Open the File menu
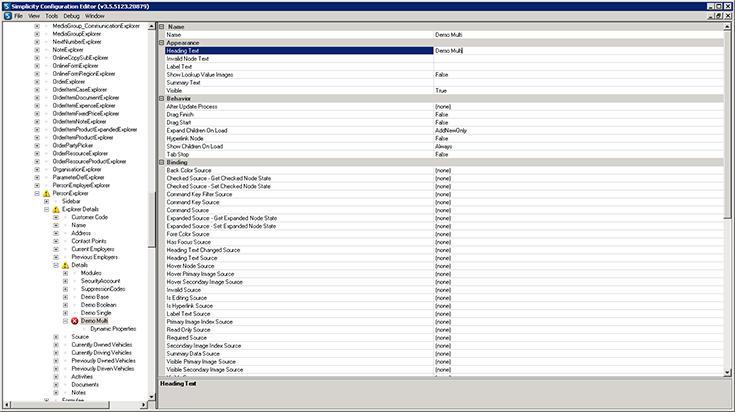Image resolution: width=735 pixels, height=412 pixels. 18,16
